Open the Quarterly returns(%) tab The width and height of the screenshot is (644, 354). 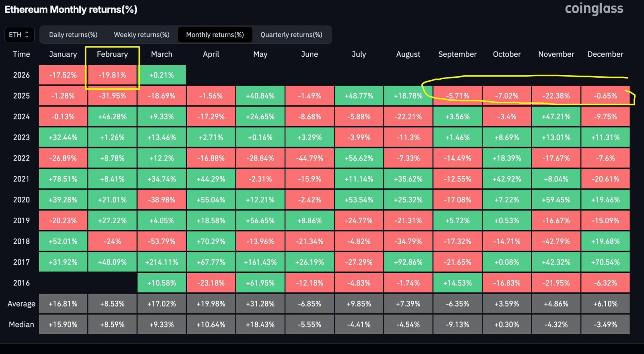pyautogui.click(x=291, y=35)
